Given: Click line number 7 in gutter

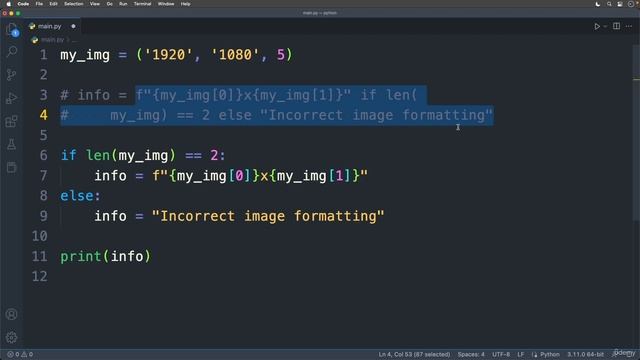Looking at the screenshot, I should (43, 176).
